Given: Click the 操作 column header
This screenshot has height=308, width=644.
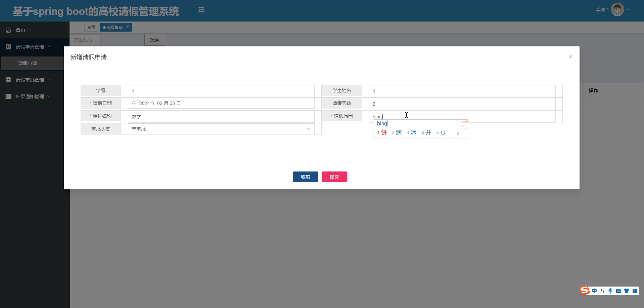Looking at the screenshot, I should pos(593,90).
